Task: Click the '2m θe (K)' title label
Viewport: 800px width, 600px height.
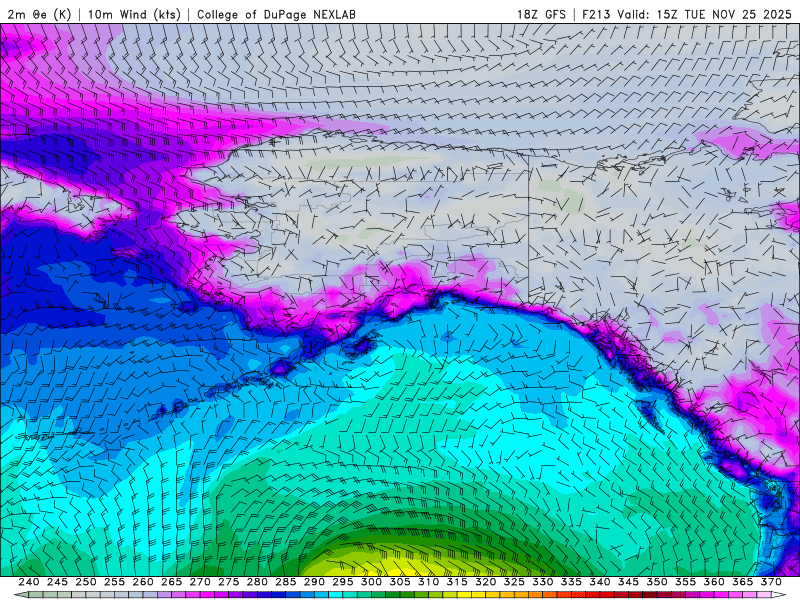Action: (39, 14)
